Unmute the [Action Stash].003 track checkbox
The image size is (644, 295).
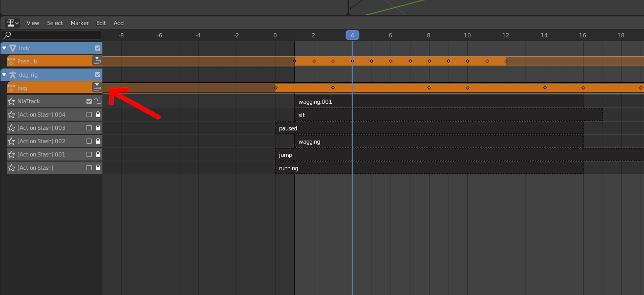[x=89, y=128]
